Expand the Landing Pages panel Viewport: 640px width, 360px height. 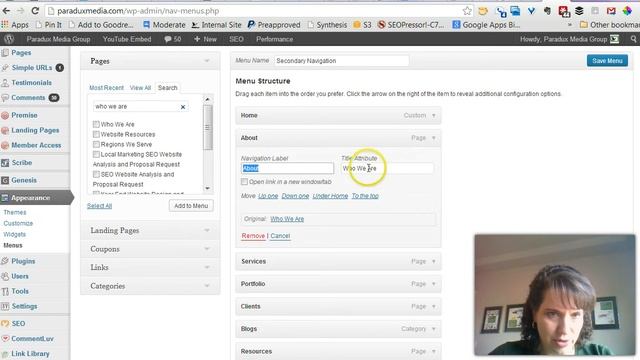[x=150, y=231]
